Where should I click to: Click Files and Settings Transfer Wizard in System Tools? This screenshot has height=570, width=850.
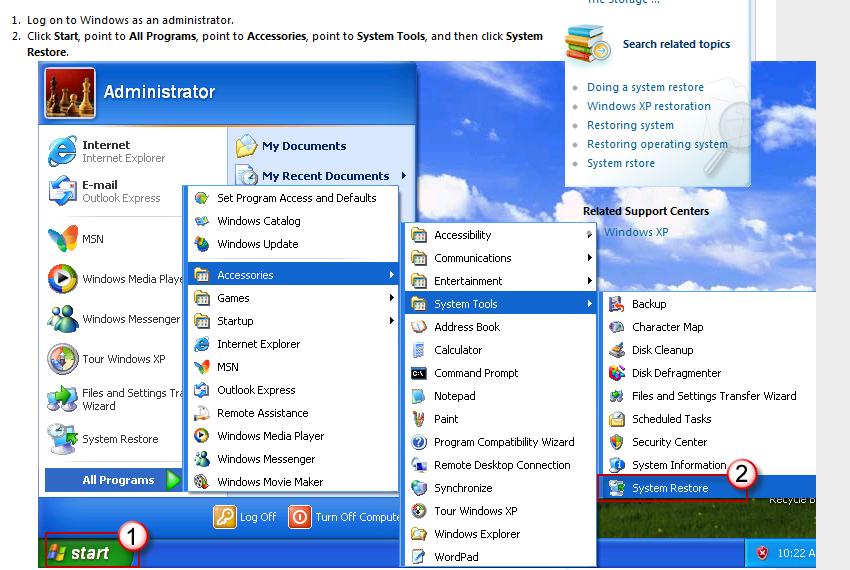click(x=707, y=396)
